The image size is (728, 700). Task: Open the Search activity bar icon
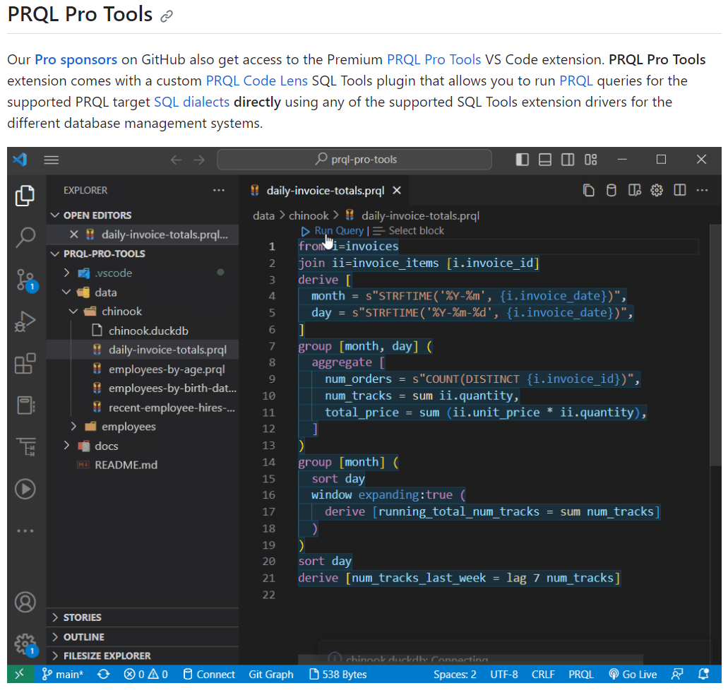coord(25,237)
